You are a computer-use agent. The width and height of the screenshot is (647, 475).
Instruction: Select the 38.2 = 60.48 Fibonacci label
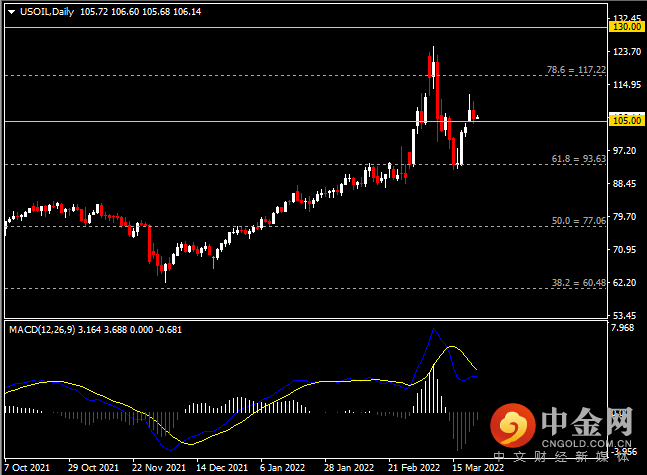coord(579,283)
